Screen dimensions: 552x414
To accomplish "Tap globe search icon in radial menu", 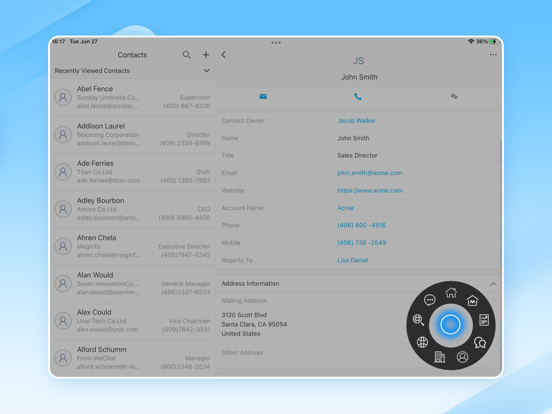I will click(418, 320).
